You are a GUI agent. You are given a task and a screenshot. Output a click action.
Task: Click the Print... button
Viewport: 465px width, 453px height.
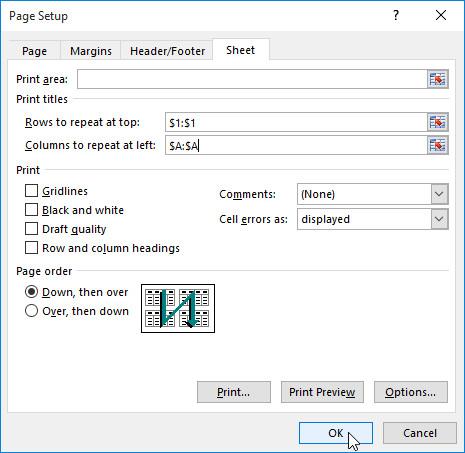coord(234,392)
